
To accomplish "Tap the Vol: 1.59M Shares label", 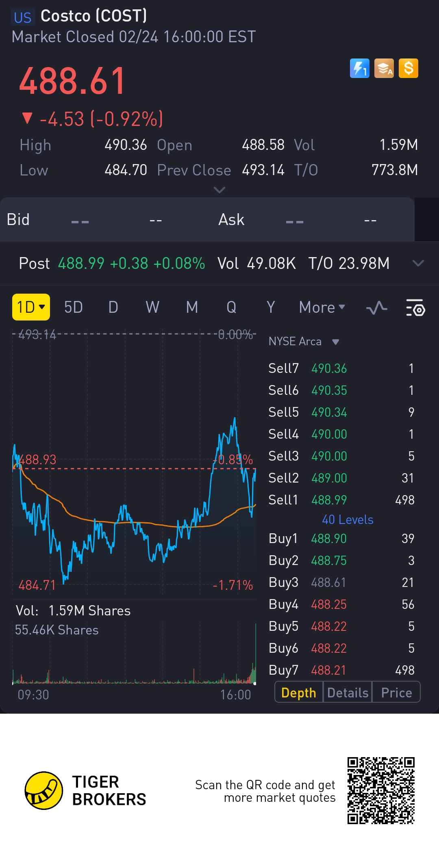I will click(73, 611).
